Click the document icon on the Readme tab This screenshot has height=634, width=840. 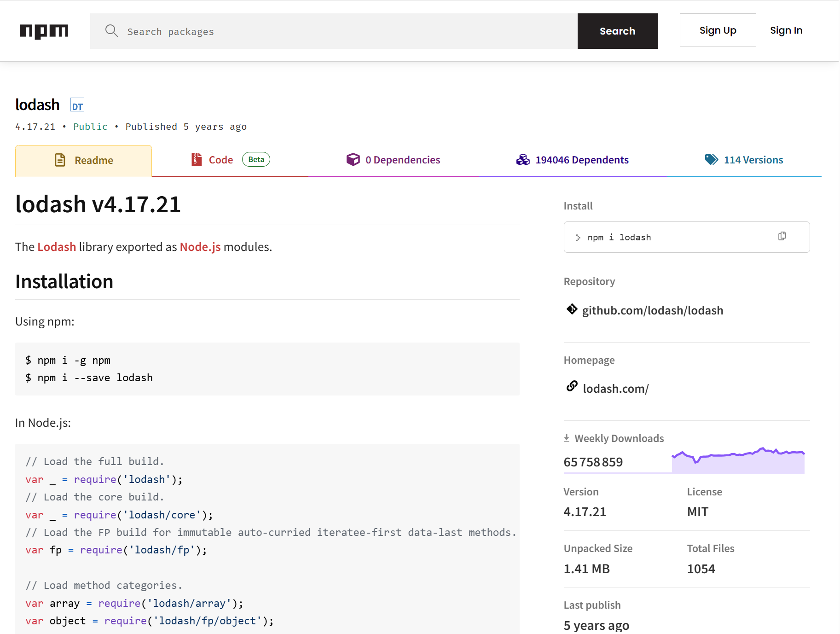60,160
